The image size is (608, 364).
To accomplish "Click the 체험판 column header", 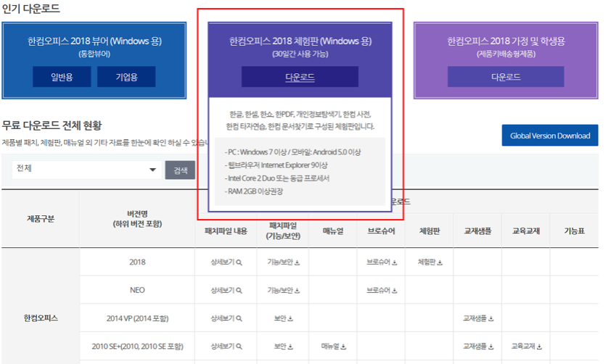I will (430, 231).
